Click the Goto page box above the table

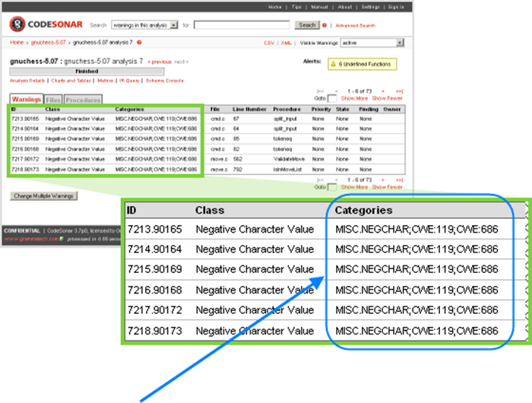[x=332, y=98]
